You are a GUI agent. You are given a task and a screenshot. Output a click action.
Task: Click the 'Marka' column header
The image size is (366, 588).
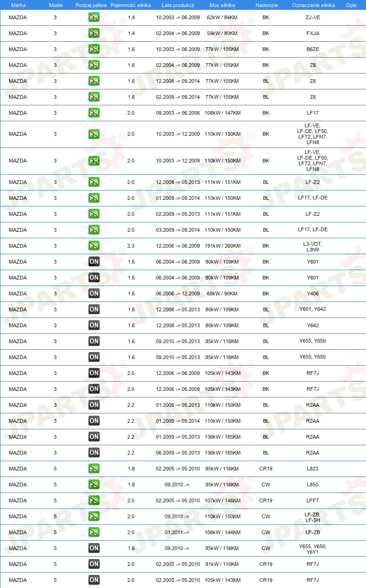18,5
